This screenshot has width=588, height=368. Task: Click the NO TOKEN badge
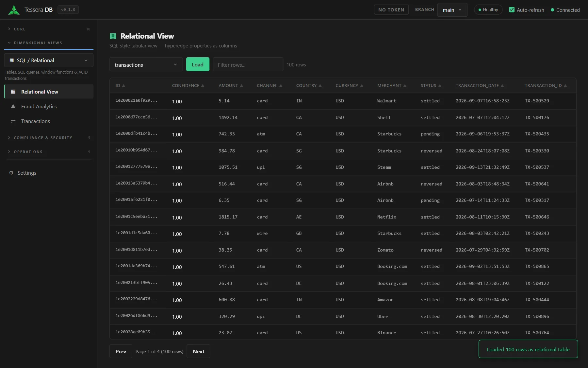[x=391, y=10]
